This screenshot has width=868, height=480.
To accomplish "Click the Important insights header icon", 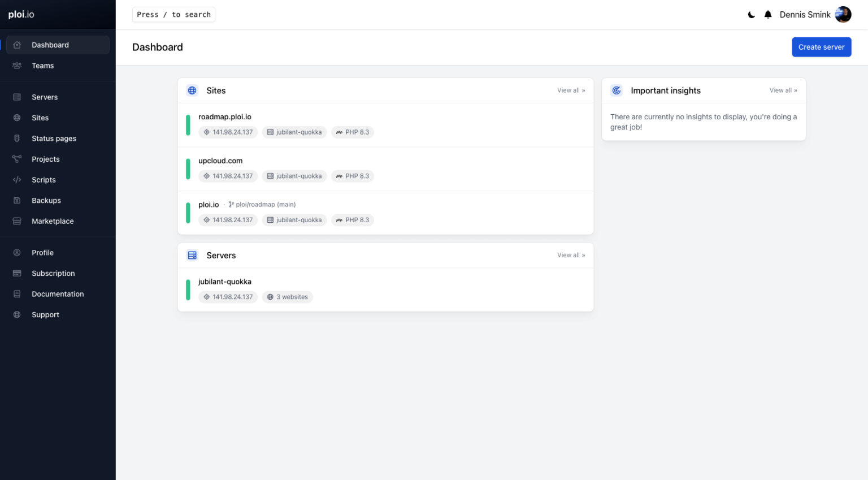I will (x=617, y=90).
